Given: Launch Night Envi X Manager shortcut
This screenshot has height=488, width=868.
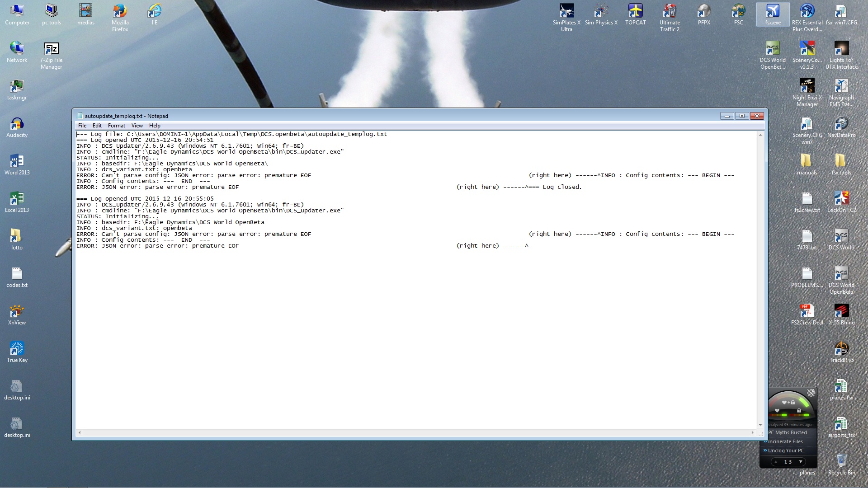Looking at the screenshot, I should pos(807,93).
